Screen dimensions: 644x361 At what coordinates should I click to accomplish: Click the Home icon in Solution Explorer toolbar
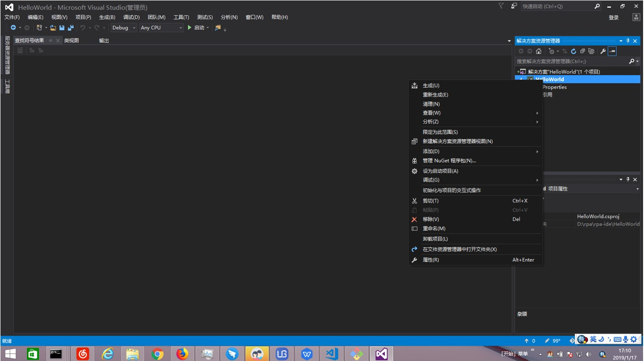[539, 52]
